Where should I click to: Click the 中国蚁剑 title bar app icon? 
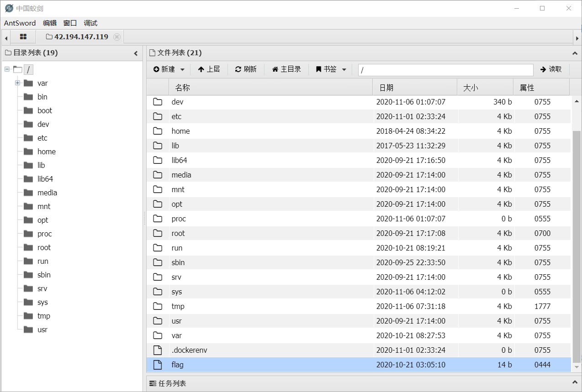click(x=9, y=8)
